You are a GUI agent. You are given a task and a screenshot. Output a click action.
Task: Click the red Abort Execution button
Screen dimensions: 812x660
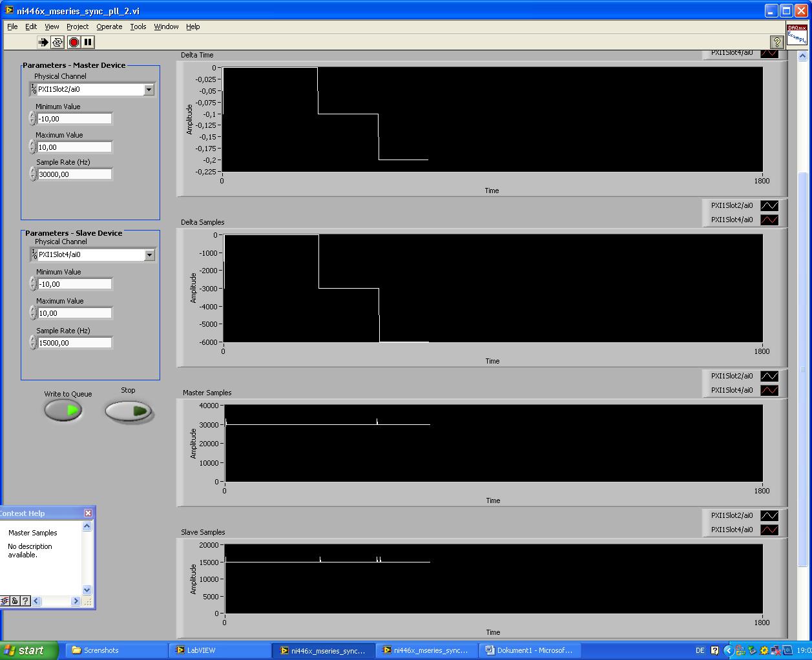74,42
